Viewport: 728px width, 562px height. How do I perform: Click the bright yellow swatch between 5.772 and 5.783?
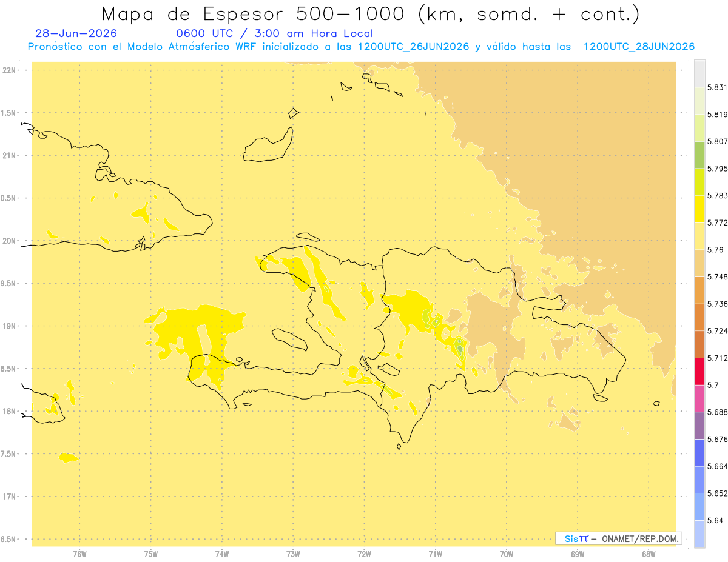699,209
